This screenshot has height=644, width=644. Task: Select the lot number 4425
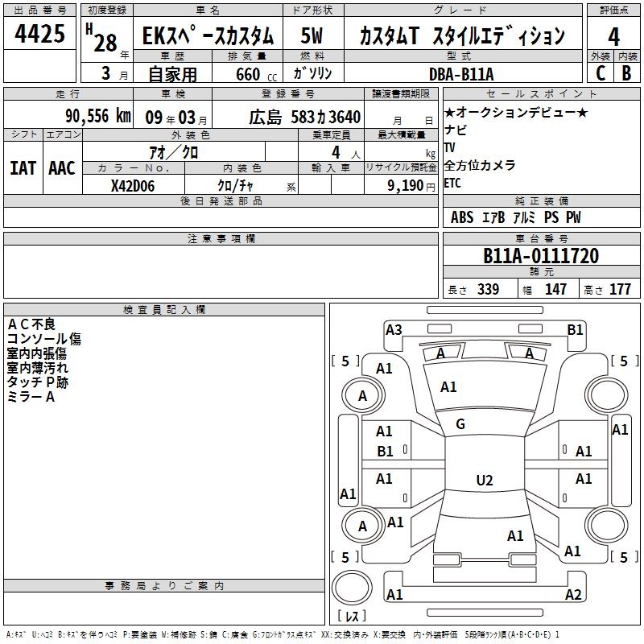(x=40, y=35)
